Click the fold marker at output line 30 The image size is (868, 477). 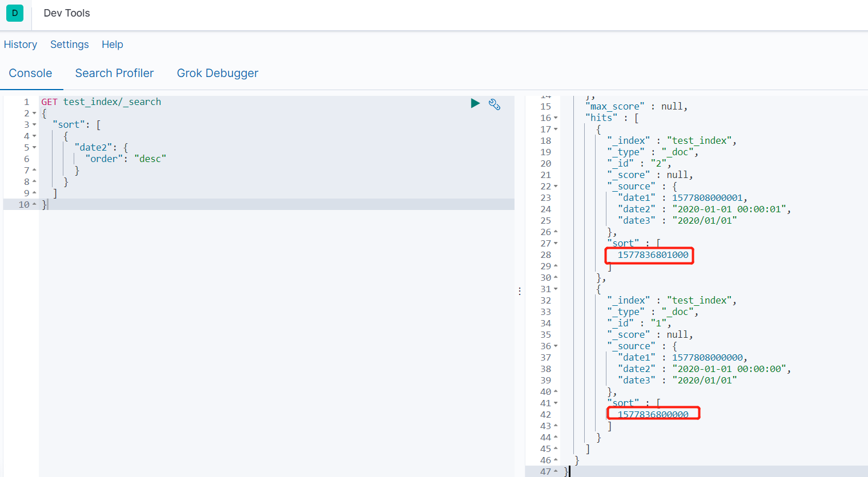pyautogui.click(x=556, y=277)
